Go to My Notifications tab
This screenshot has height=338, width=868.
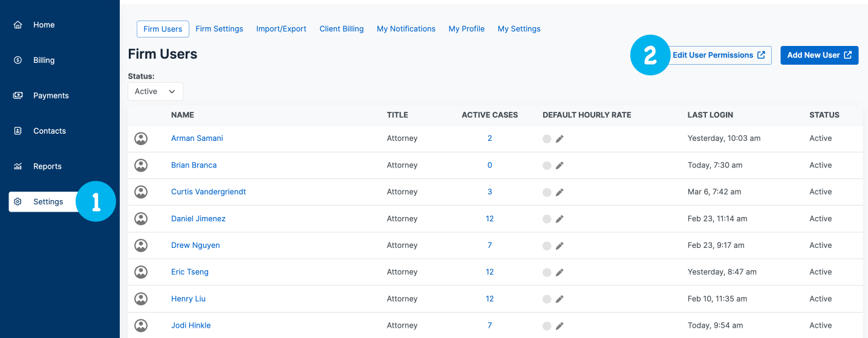click(x=406, y=29)
